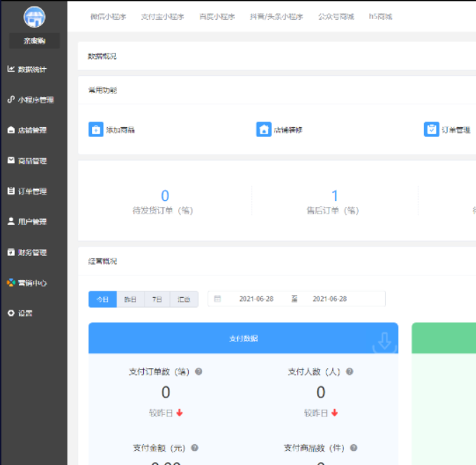Click the download icon on 支付数据 header
This screenshot has width=476, height=465.
click(x=384, y=341)
